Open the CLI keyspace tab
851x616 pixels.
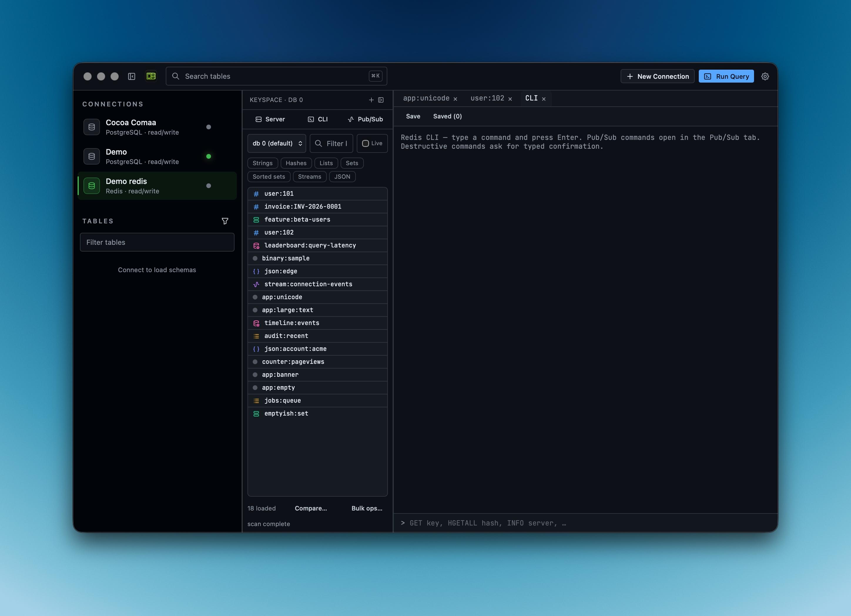coord(318,119)
